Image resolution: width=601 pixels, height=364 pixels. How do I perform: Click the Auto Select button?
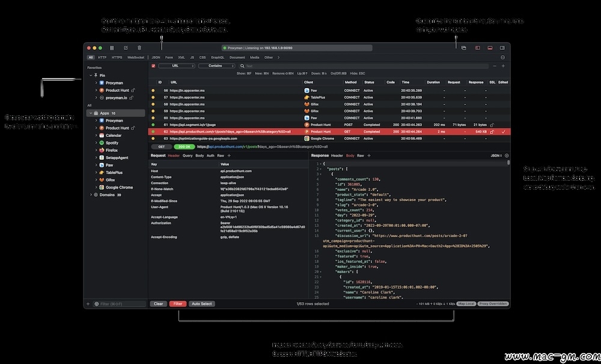[201, 304]
